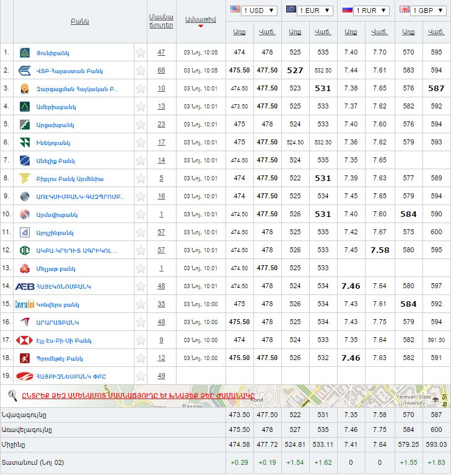Viewport: 451px width, 476px height.
Task: Click the Converse Bank logo icon
Action: (25, 304)
